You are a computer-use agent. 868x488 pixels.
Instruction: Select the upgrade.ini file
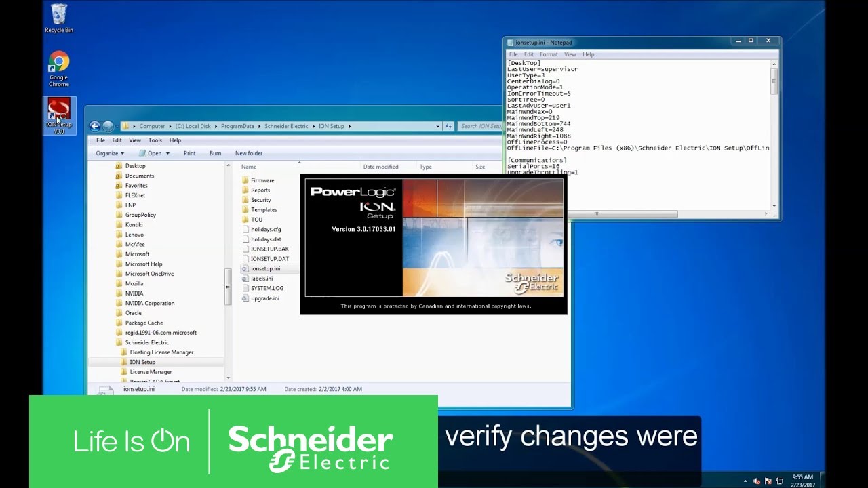coord(260,298)
